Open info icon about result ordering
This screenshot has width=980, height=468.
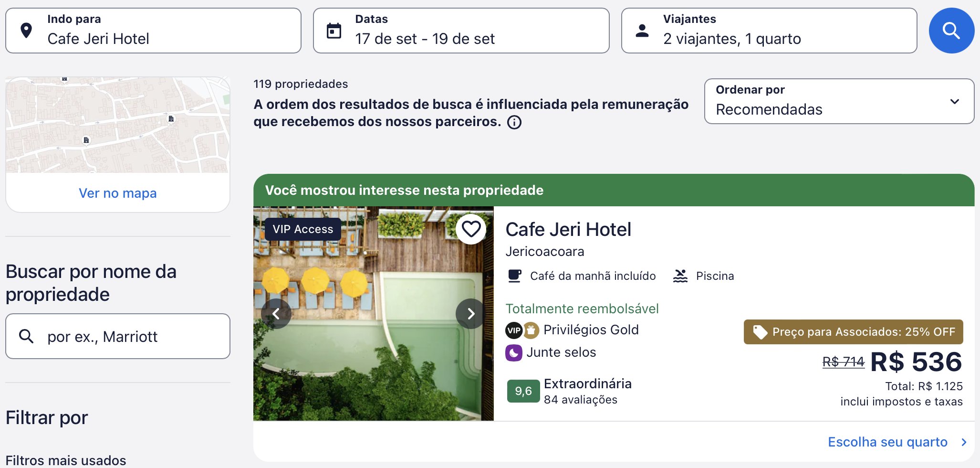coord(514,122)
